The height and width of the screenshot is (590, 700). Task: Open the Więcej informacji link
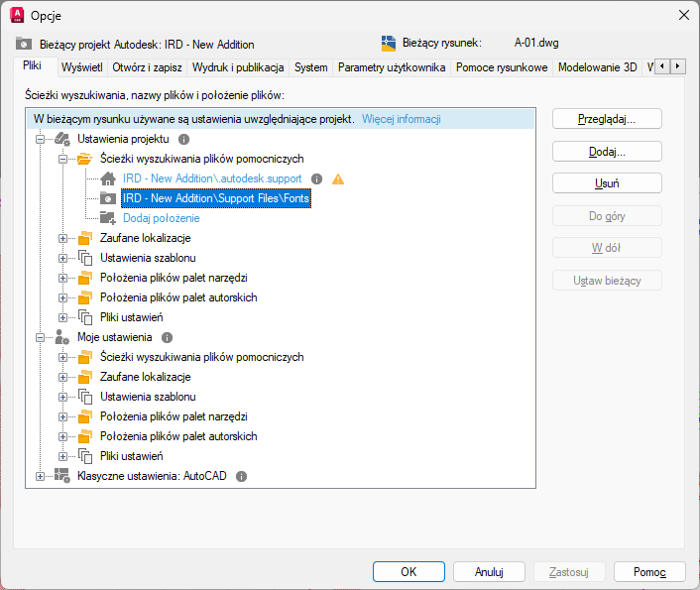tap(402, 119)
